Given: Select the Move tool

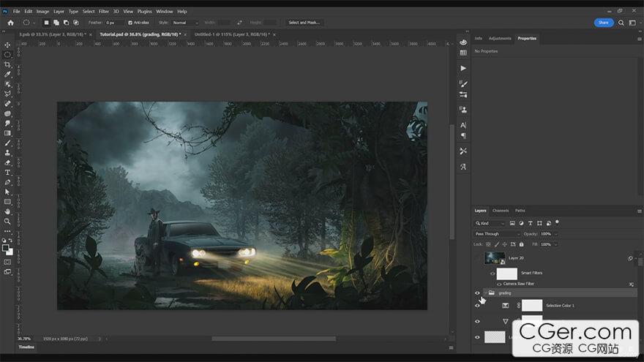Looking at the screenshot, I should coord(7,45).
